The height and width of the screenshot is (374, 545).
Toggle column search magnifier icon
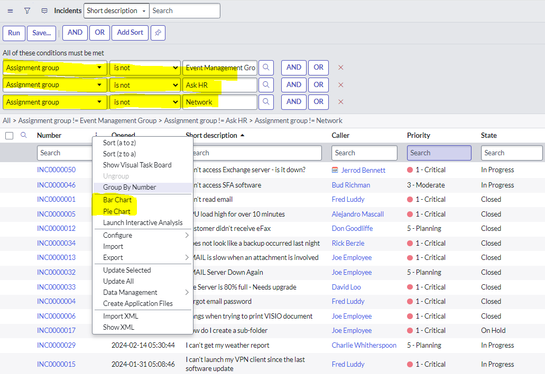(24, 135)
